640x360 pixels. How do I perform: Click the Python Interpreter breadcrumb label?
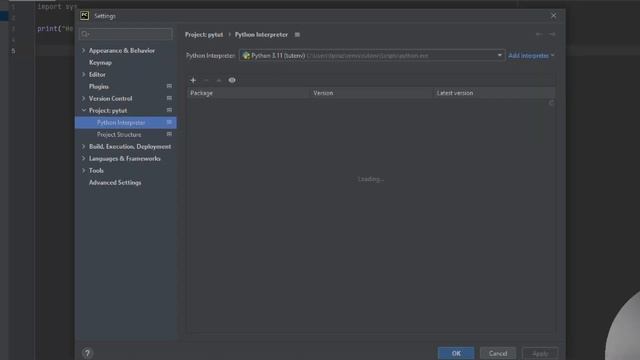pyautogui.click(x=261, y=35)
